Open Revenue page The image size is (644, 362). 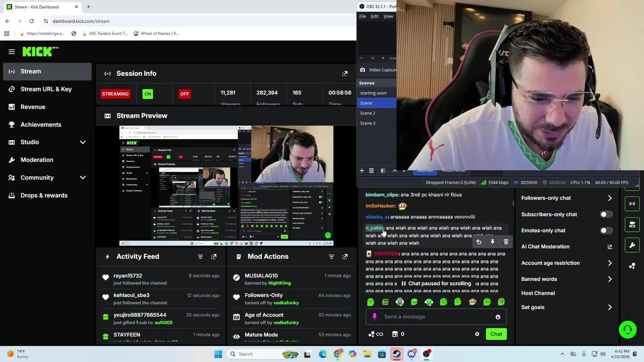pyautogui.click(x=47, y=107)
